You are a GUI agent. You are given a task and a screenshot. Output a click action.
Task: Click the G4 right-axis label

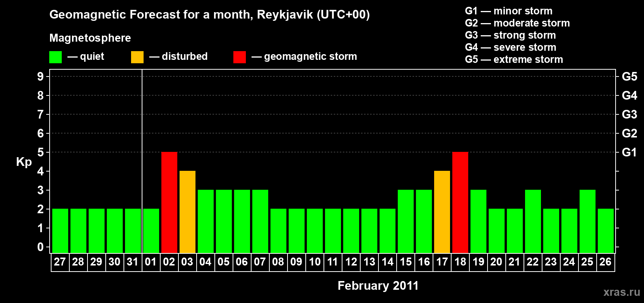point(630,95)
